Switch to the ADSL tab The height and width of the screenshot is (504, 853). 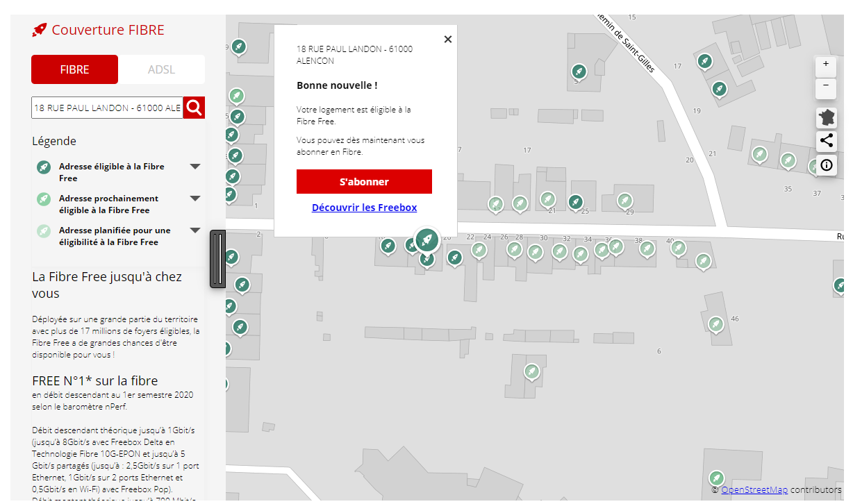click(161, 69)
